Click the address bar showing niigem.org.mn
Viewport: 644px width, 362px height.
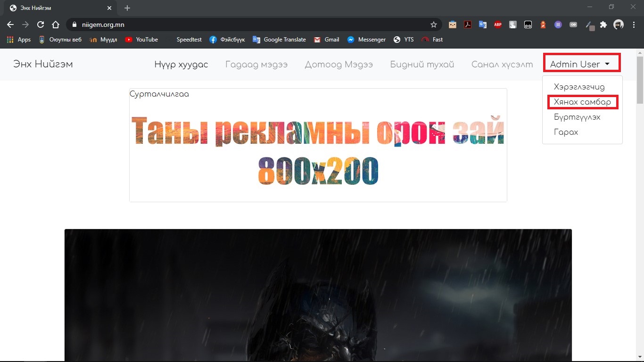(x=250, y=25)
